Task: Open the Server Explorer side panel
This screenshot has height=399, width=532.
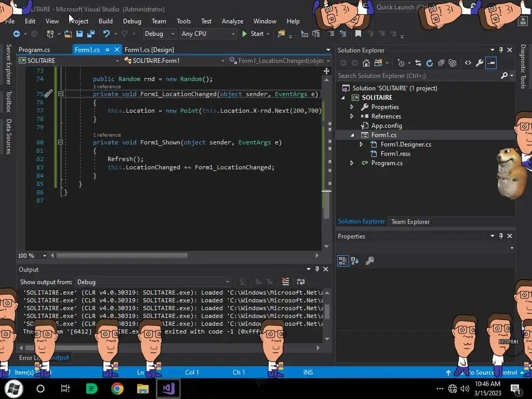Action: click(8, 64)
